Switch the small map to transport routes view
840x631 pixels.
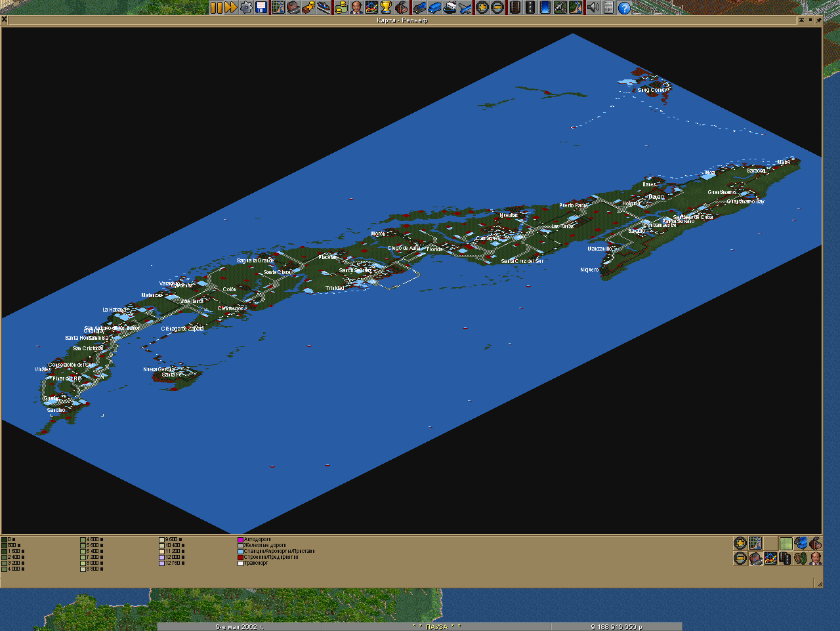786,558
